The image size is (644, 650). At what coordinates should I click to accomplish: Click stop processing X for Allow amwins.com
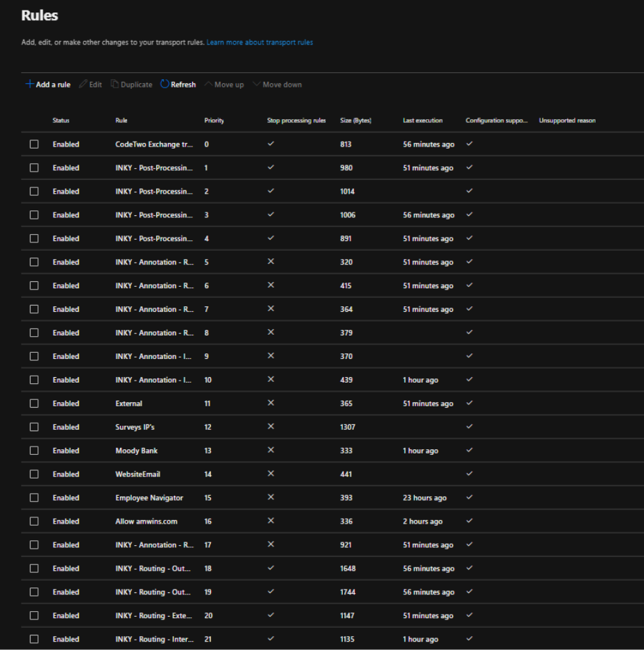(271, 521)
